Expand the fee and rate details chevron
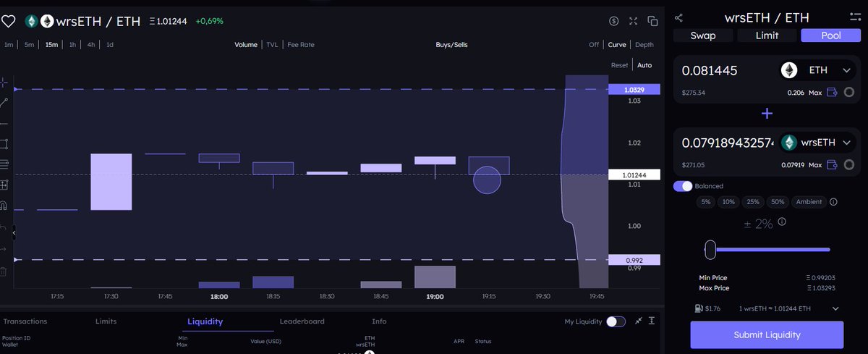868x354 pixels. click(x=835, y=308)
